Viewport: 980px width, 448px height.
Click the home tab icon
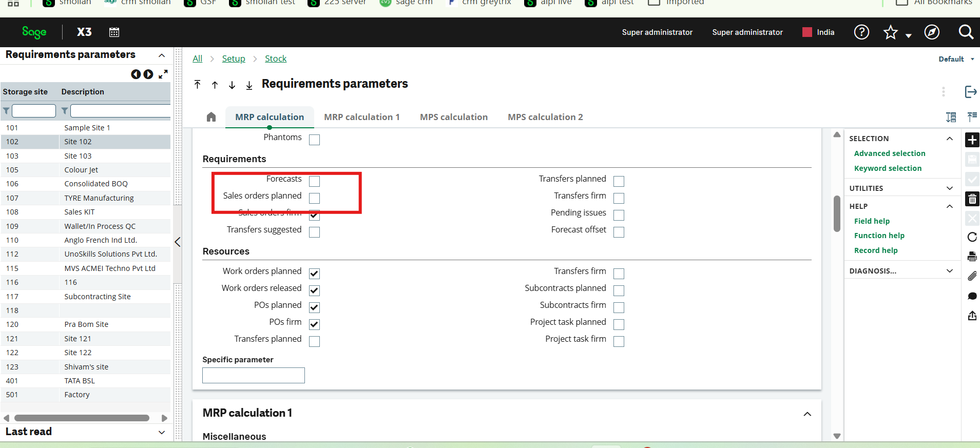[x=211, y=117]
